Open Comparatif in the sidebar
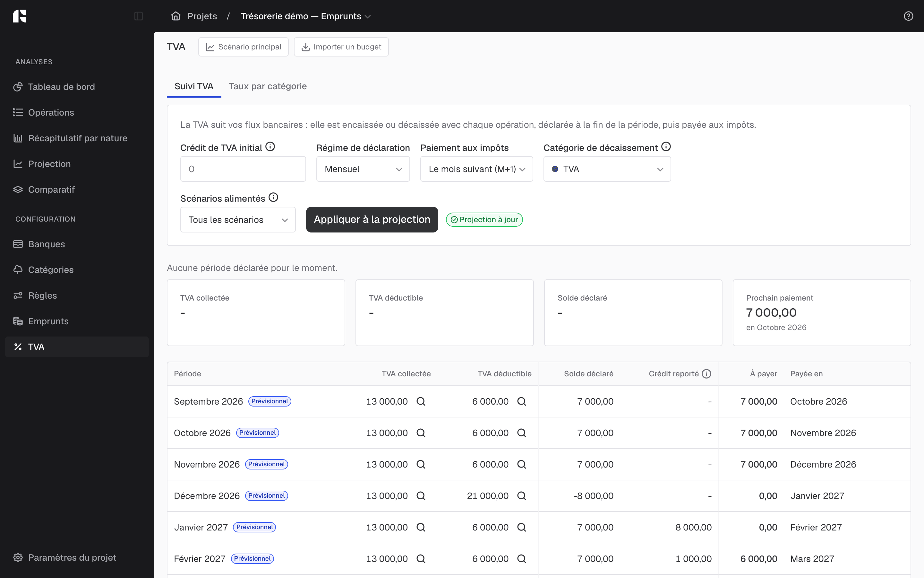This screenshot has height=578, width=924. click(77, 189)
